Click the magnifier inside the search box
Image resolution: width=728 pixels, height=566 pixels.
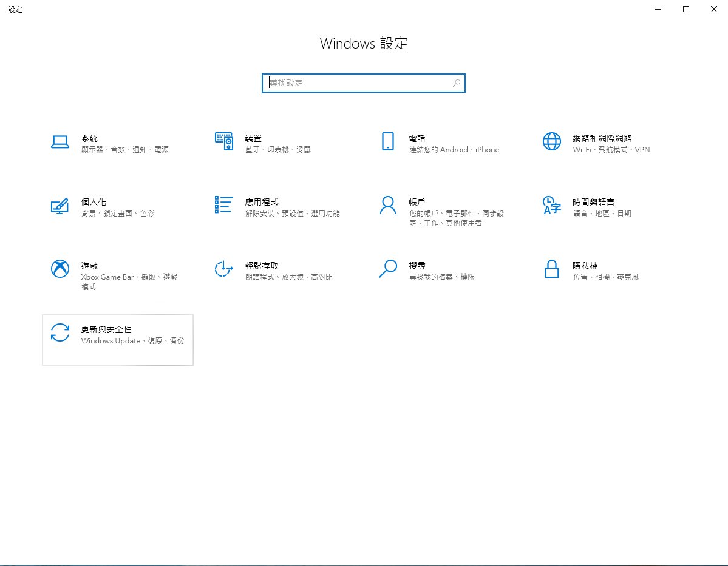[x=456, y=83]
